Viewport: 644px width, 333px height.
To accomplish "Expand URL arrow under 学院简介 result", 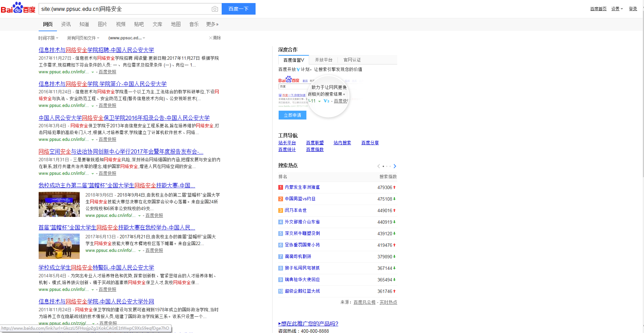I will coord(93,106).
